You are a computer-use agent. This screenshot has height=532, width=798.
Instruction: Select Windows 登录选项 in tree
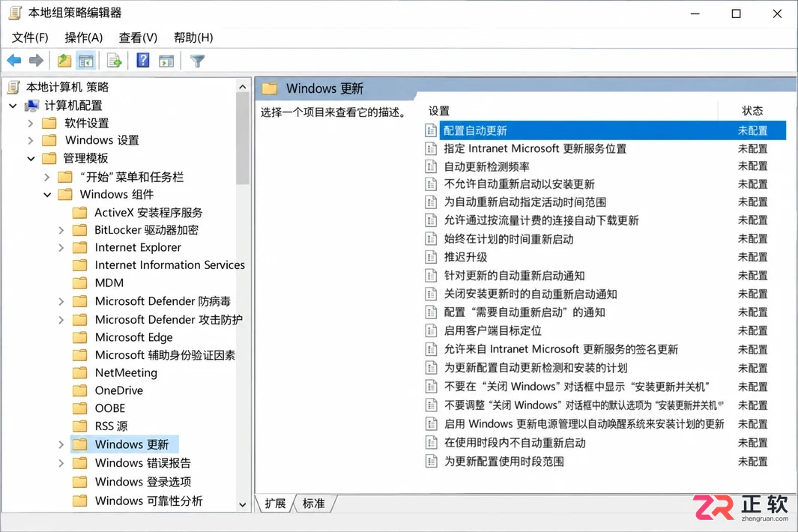click(x=143, y=482)
